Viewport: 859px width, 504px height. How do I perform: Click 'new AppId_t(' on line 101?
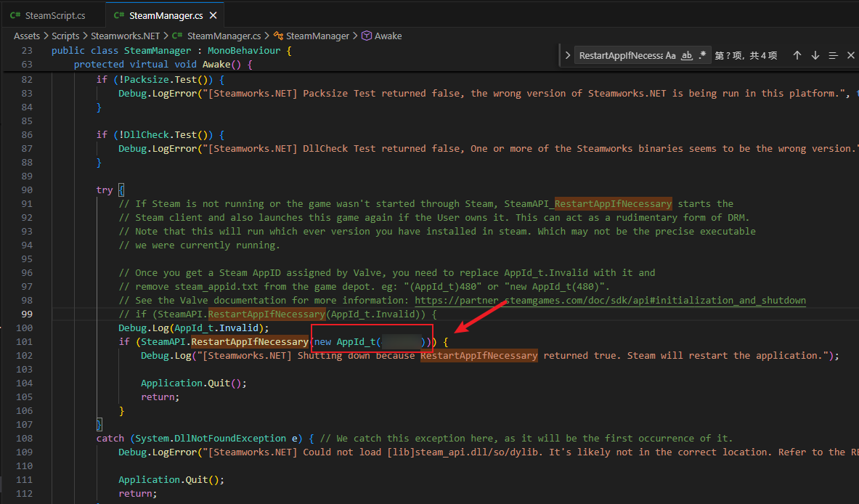tap(348, 341)
